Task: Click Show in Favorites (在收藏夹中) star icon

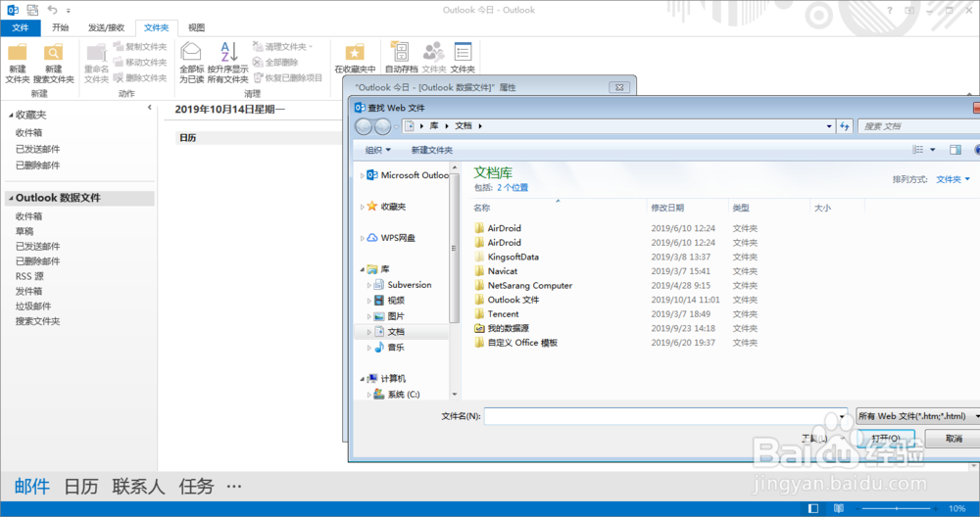Action: 355,58
